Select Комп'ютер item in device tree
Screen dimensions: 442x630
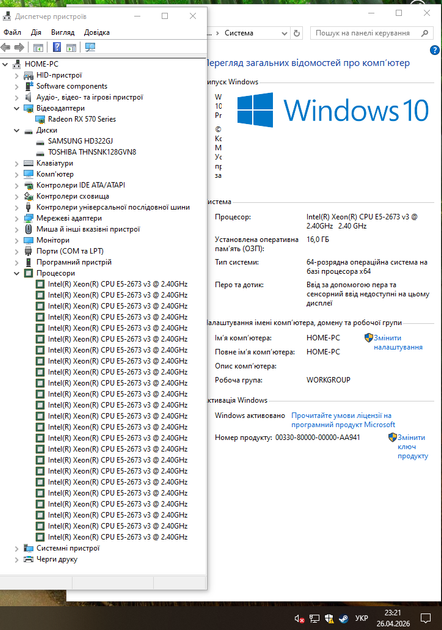[x=55, y=174]
